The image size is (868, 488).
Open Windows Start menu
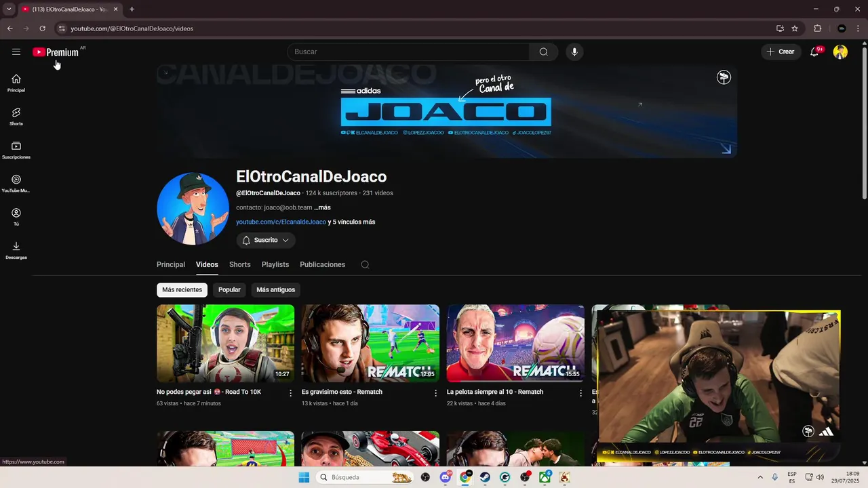point(304,477)
